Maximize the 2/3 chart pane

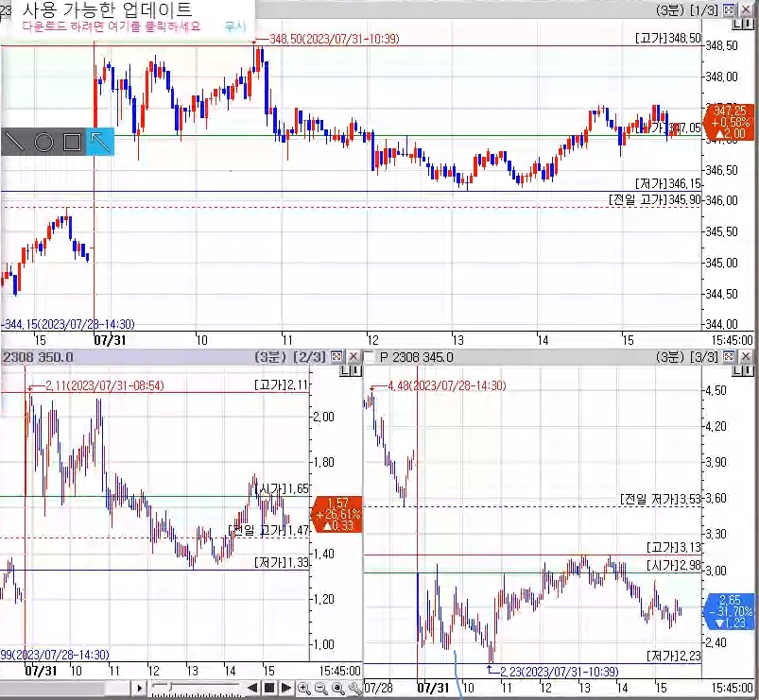[x=336, y=357]
